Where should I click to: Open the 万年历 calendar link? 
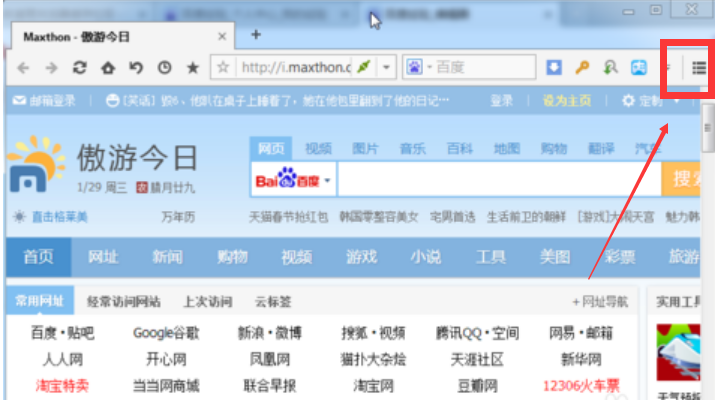click(x=178, y=217)
